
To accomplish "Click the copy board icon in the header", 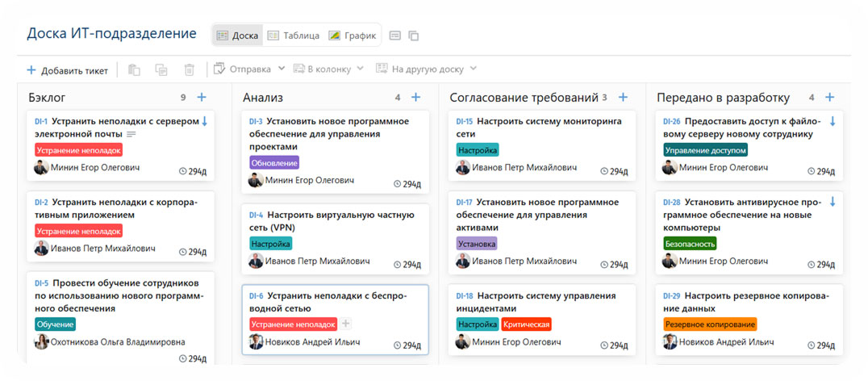I will pyautogui.click(x=414, y=36).
